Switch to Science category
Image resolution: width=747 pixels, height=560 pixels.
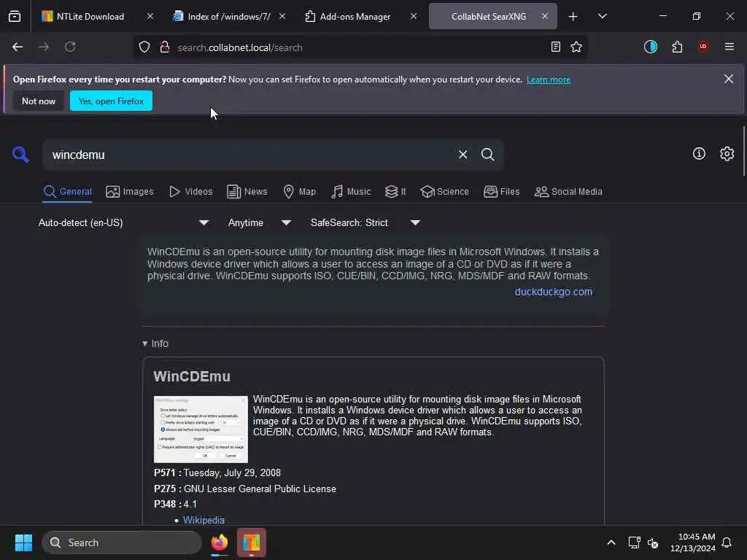click(x=444, y=192)
